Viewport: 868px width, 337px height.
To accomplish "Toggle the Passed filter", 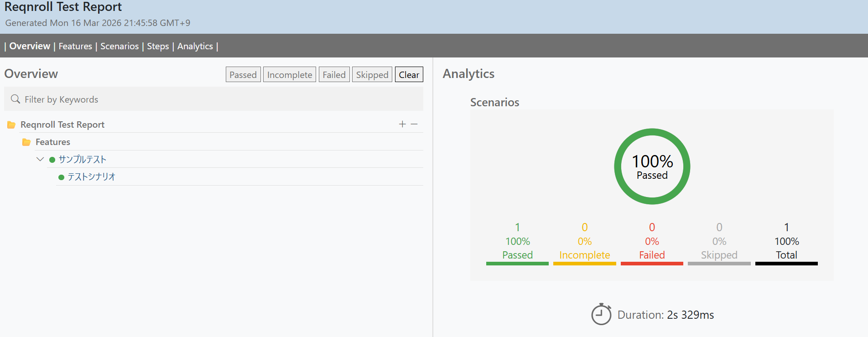I will coord(243,75).
